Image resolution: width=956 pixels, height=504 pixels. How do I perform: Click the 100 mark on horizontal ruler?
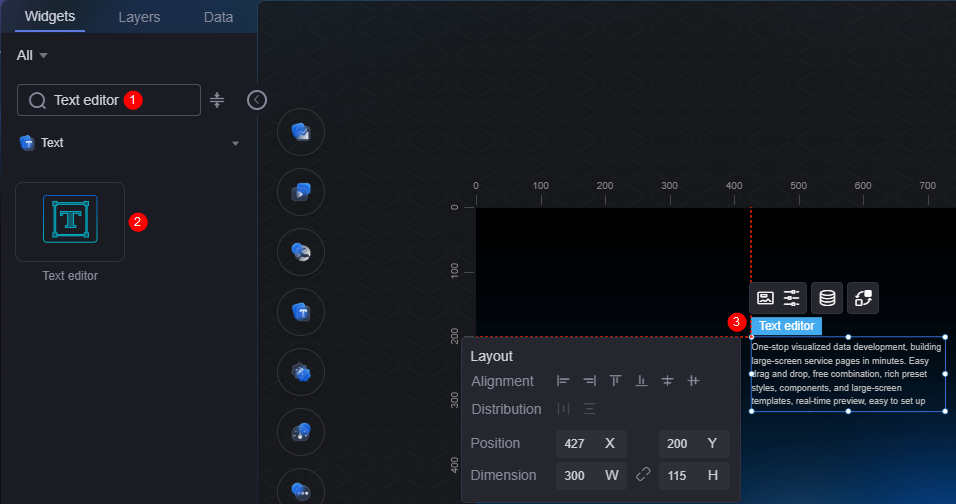(541, 186)
